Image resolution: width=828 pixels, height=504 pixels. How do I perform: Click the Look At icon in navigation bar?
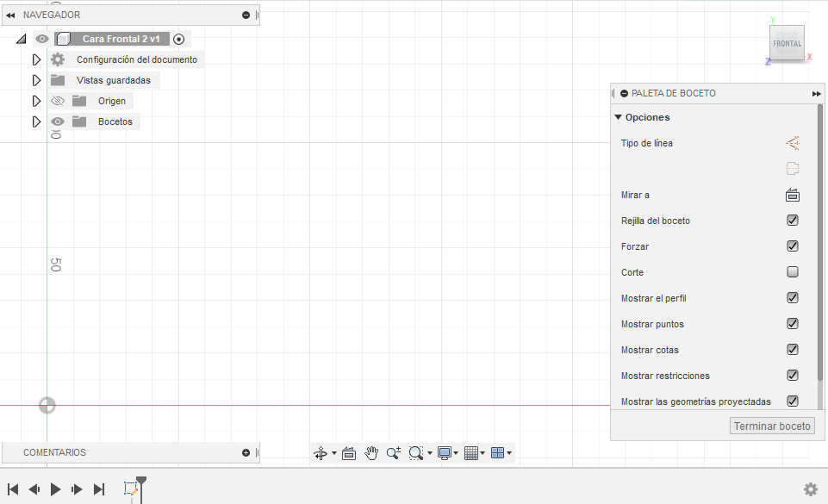tap(349, 453)
